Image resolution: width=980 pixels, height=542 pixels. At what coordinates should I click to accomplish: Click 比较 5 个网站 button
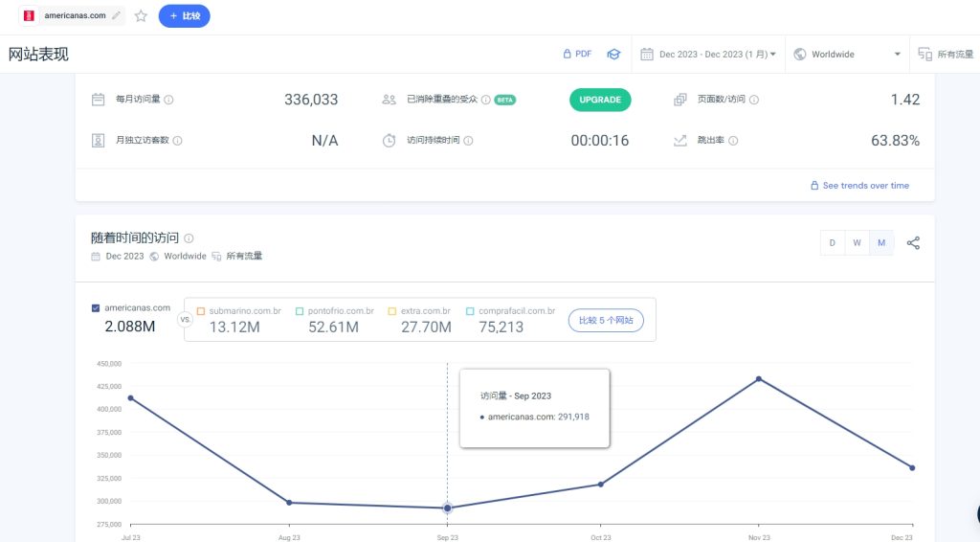click(606, 320)
